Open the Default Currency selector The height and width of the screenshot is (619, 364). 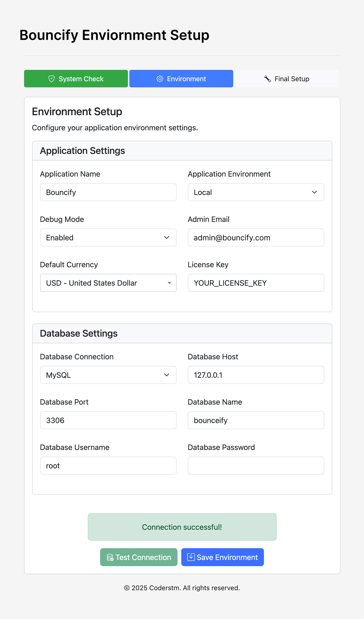pos(108,283)
